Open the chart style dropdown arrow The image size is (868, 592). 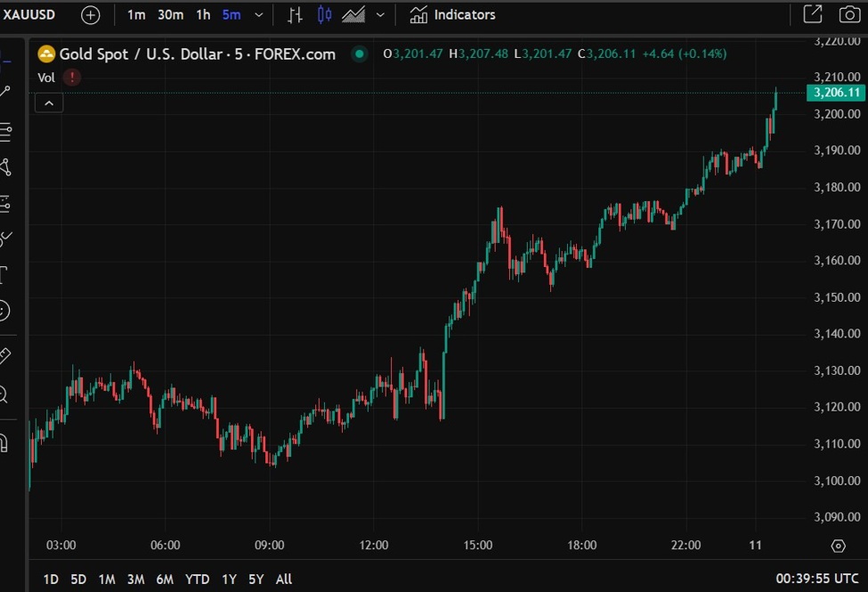(379, 14)
